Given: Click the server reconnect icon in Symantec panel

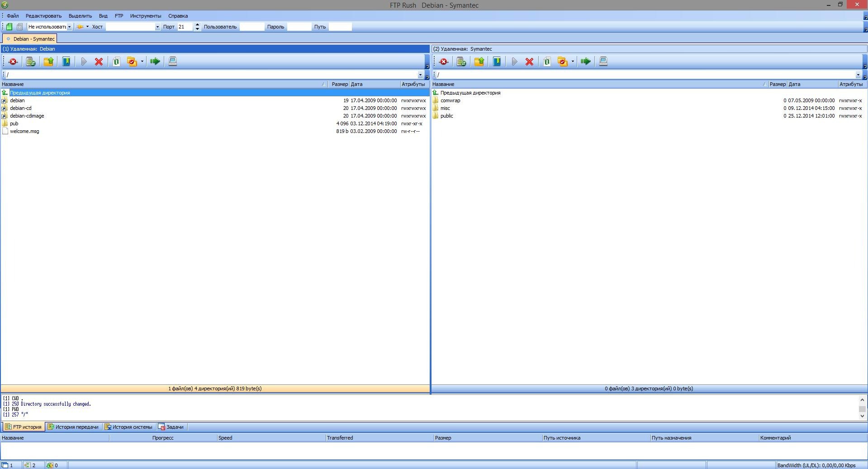Looking at the screenshot, I should click(x=461, y=62).
